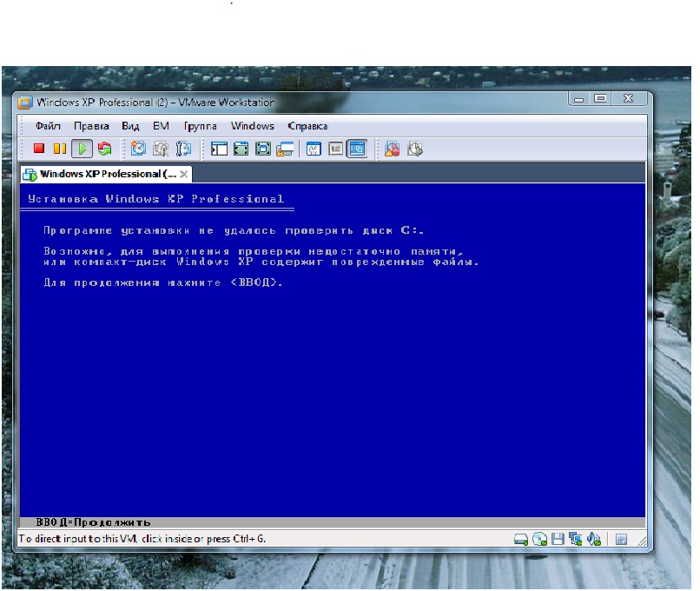Open the snapshot manager icon
The height and width of the screenshot is (591, 700).
pos(183,149)
